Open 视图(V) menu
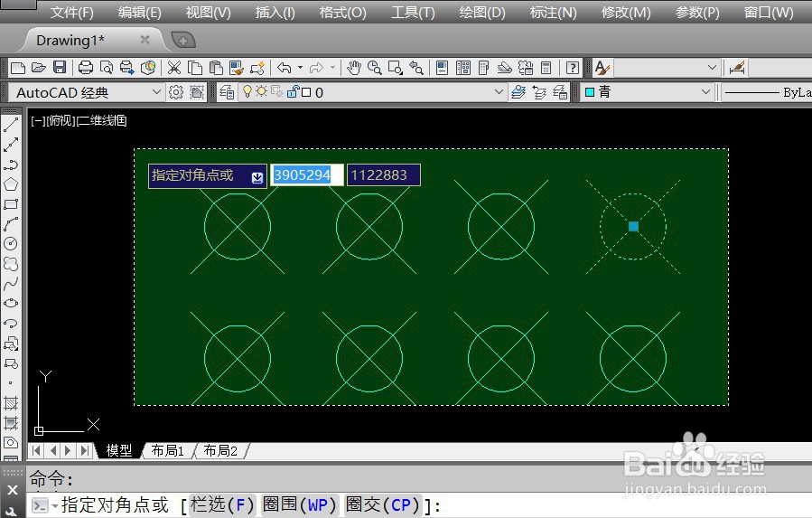Screen dimensions: 812x518 pos(209,12)
